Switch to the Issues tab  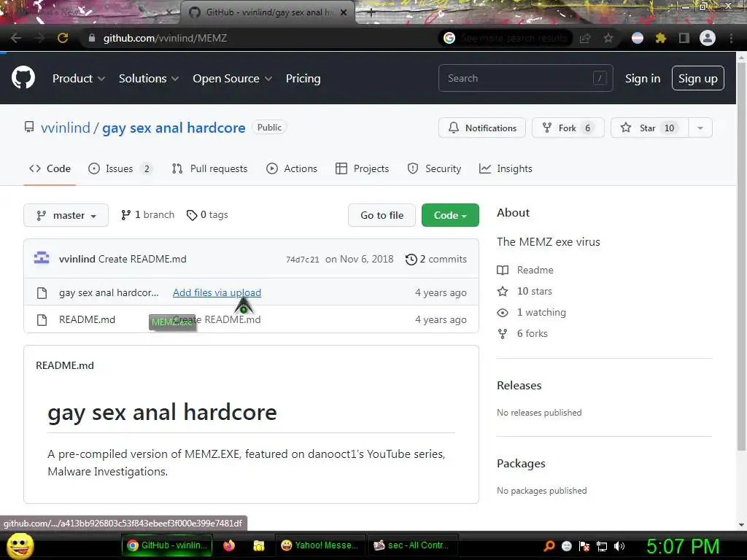point(120,168)
